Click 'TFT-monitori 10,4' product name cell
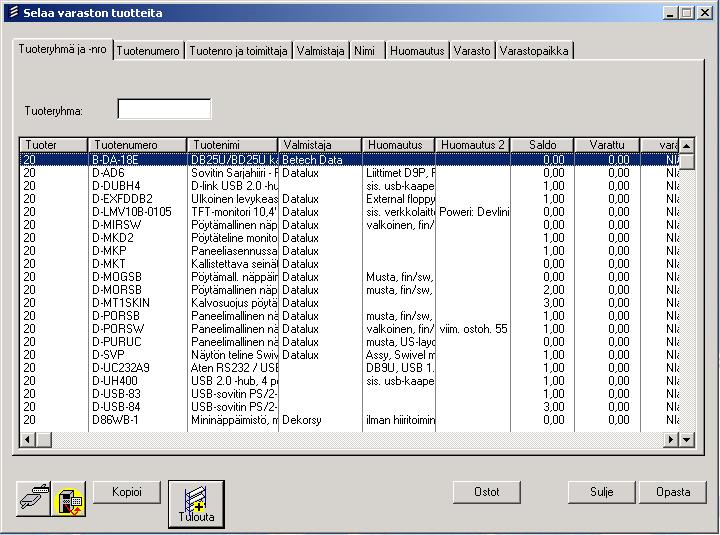720x535 pixels. [234, 212]
